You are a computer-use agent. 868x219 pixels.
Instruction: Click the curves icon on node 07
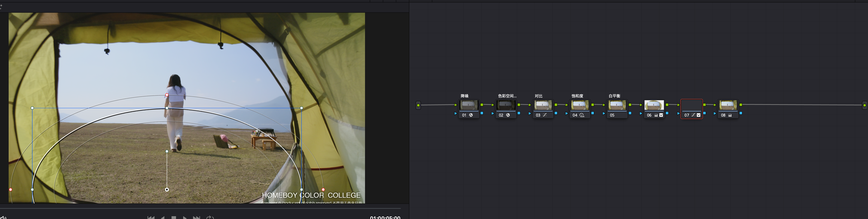pyautogui.click(x=693, y=115)
